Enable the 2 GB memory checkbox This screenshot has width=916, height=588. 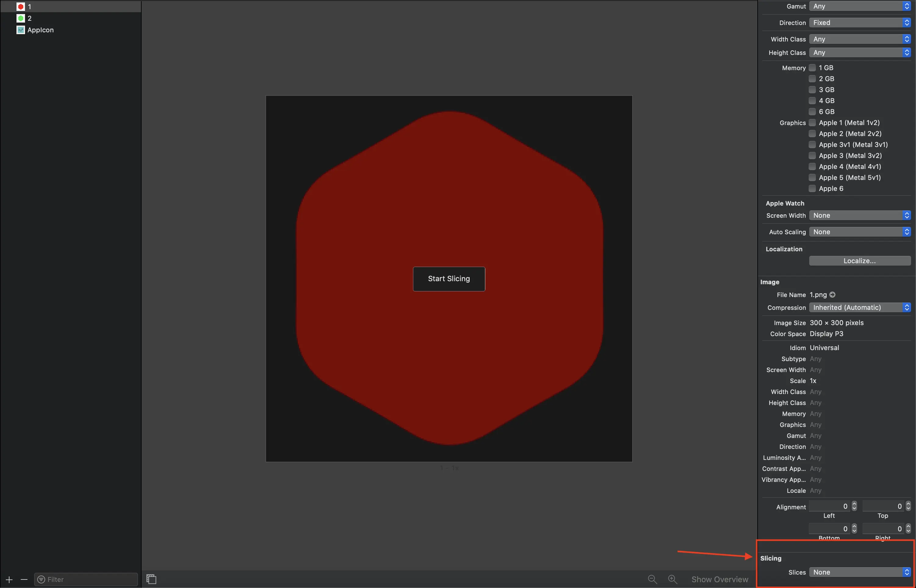[813, 79]
